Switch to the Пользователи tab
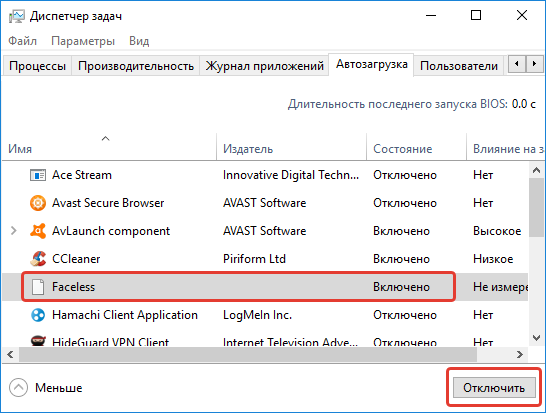 (x=459, y=65)
